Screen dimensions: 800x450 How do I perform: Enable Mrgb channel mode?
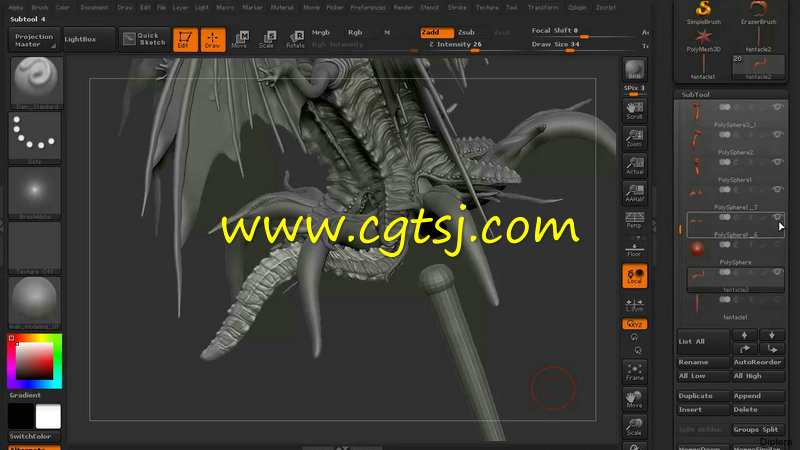320,32
